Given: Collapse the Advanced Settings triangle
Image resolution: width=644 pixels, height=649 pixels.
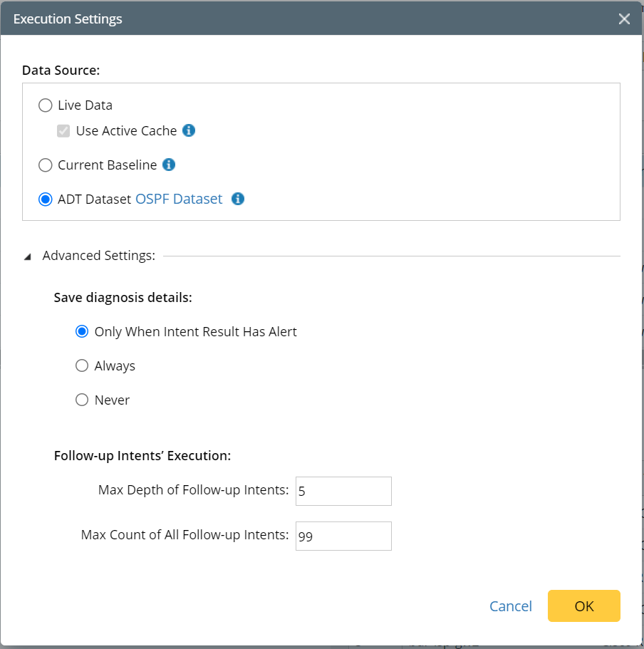Looking at the screenshot, I should [x=28, y=256].
